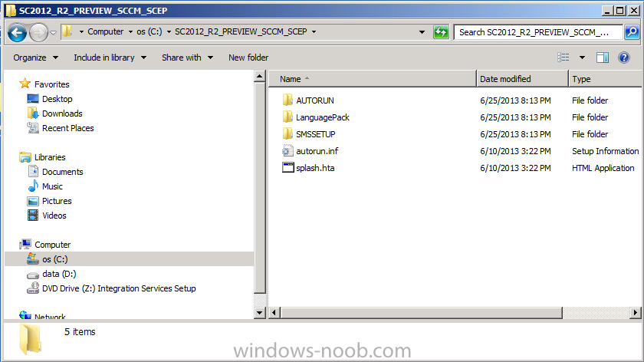Click AUTORUN's date 6/25/2013 8:13 PM
Screen dimensions: 644x362
point(515,100)
